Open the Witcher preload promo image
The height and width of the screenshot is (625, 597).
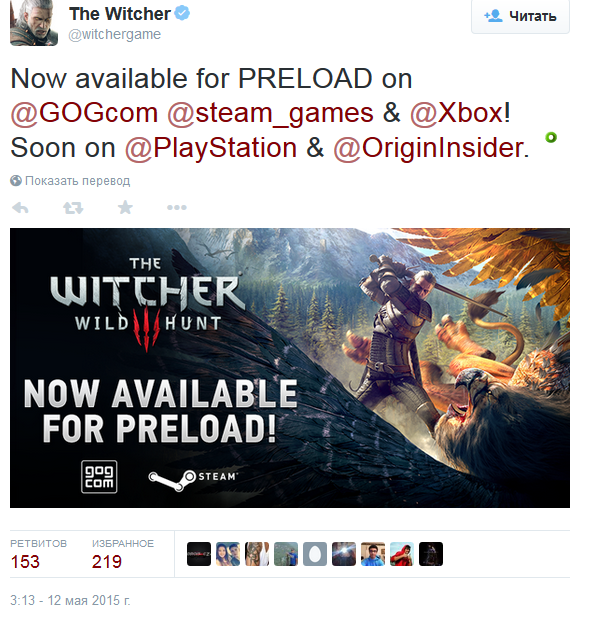(x=290, y=368)
